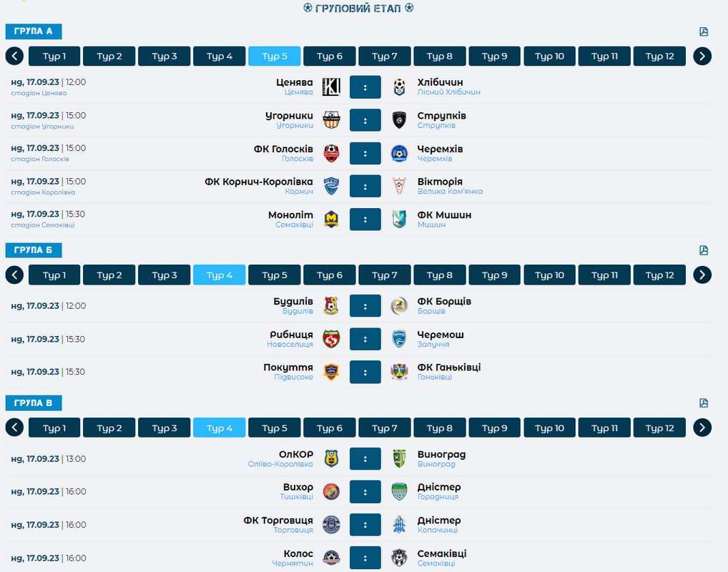
Task: Select Тур 6 tab in Group A
Action: tap(330, 56)
